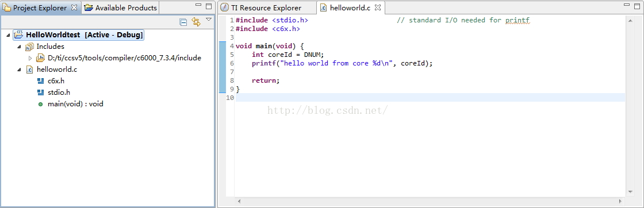This screenshot has width=644, height=208.
Task: Click the return statement on line 8
Action: (265, 80)
